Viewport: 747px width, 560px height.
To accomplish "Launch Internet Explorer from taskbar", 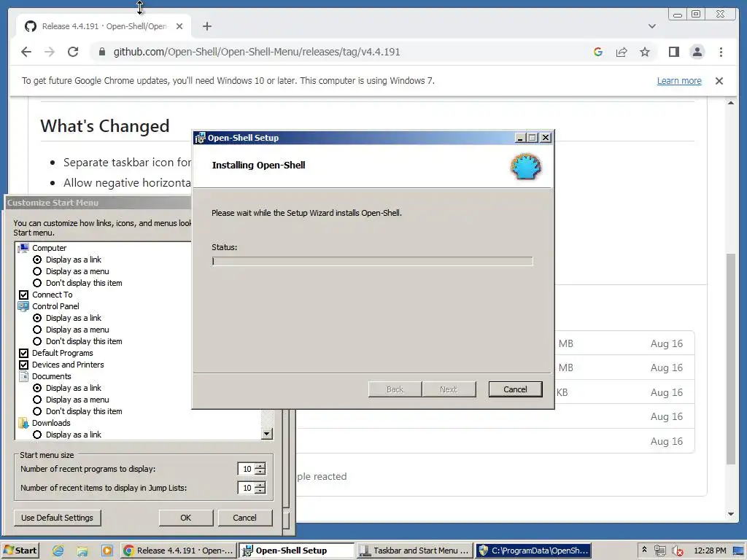I will point(58,551).
